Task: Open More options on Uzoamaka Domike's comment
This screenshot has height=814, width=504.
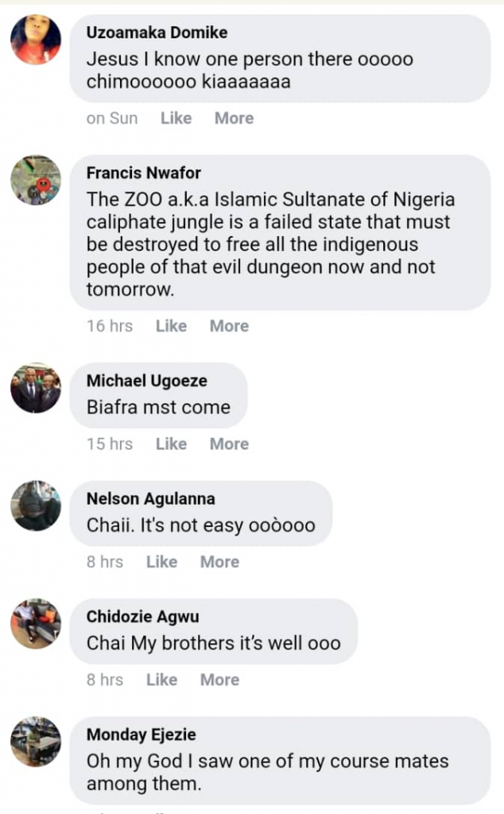Action: coord(234,118)
